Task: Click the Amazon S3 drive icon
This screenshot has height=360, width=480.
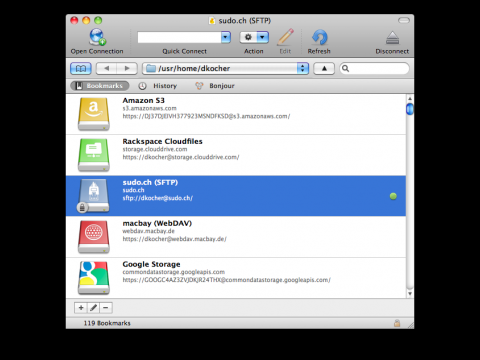Action: click(94, 114)
